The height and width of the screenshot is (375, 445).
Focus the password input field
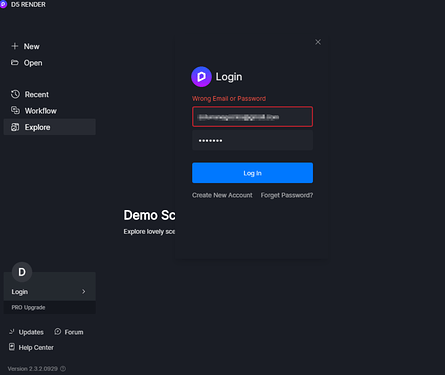point(252,140)
